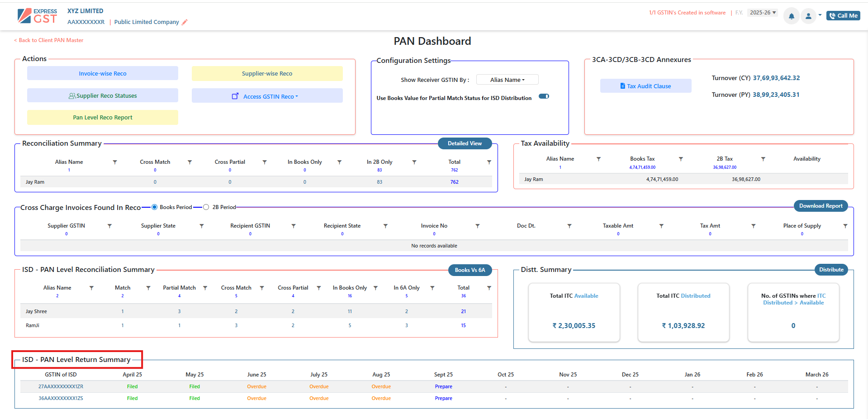This screenshot has height=419, width=868.
Task: Expand the F.Y. 2025-26 dropdown
Action: (763, 13)
